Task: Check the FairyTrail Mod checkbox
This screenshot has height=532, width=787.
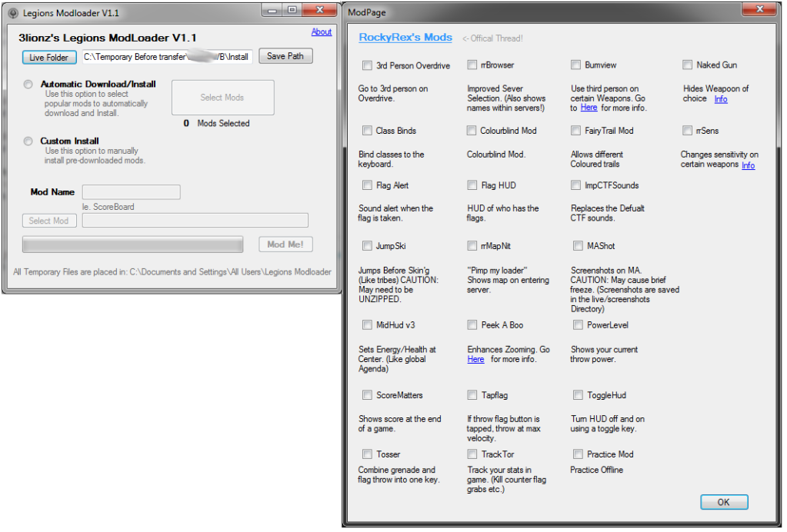Action: tap(575, 131)
